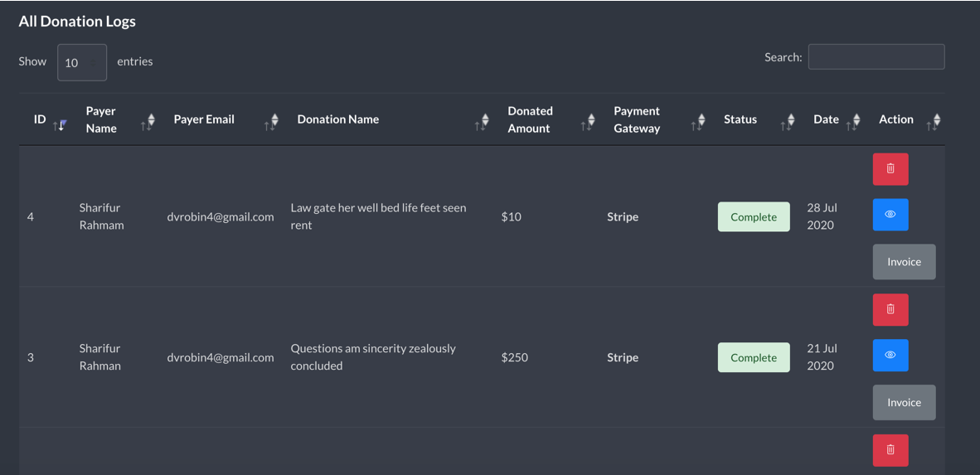Image resolution: width=980 pixels, height=475 pixels.
Task: Sort table by ID column arrows
Action: [60, 124]
